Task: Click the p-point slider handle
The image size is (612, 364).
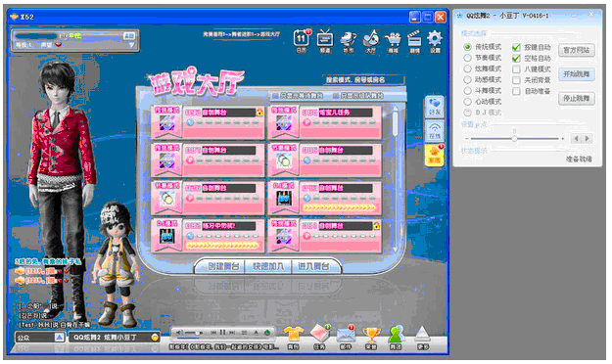Action: 514,139
